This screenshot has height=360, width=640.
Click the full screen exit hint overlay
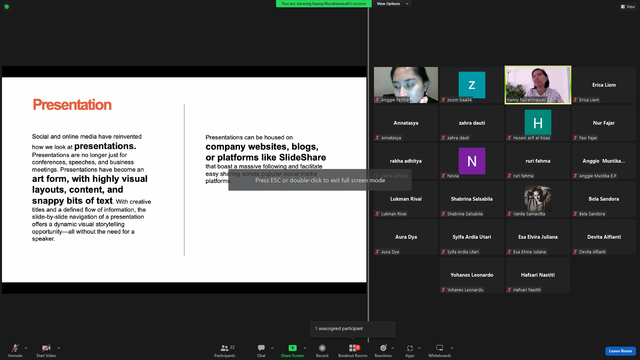click(x=320, y=180)
